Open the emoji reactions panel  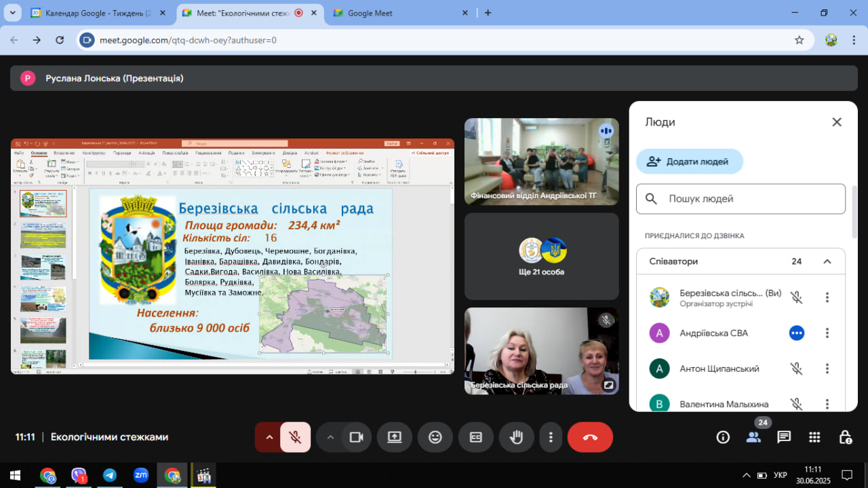[435, 437]
